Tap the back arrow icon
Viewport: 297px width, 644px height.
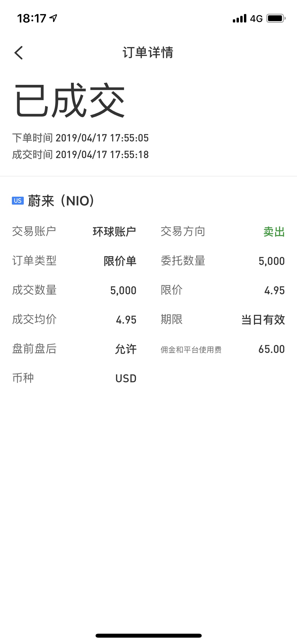click(18, 53)
